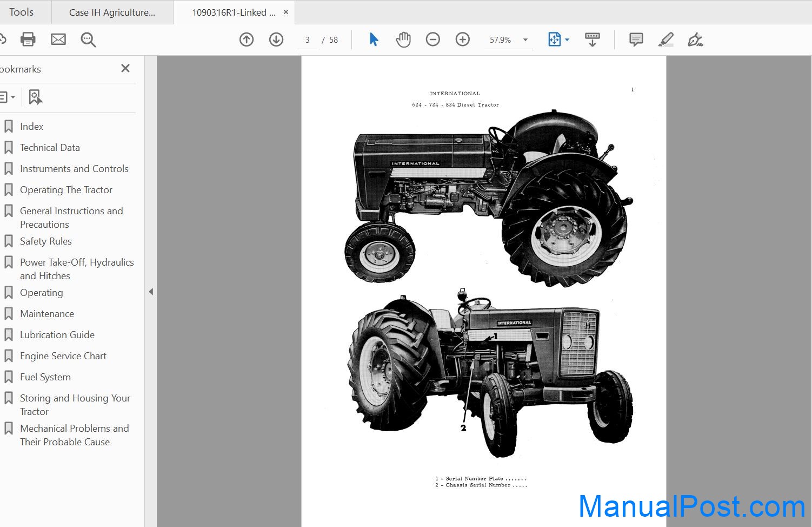
Task: Jump to Instruments and Controls bookmark
Action: [74, 169]
